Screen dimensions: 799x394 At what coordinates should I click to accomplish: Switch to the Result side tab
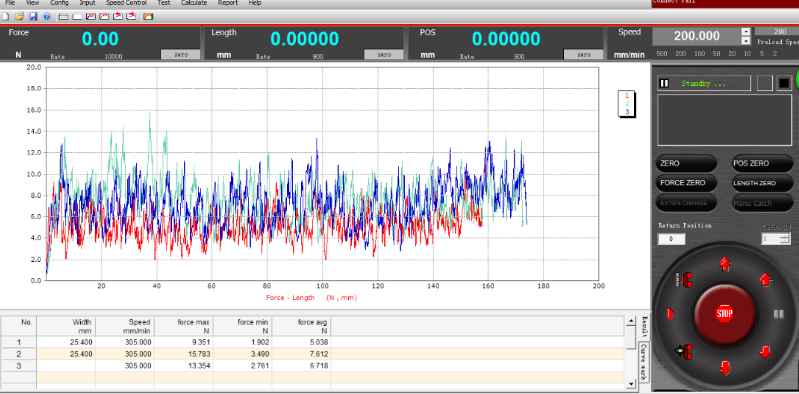coord(644,327)
